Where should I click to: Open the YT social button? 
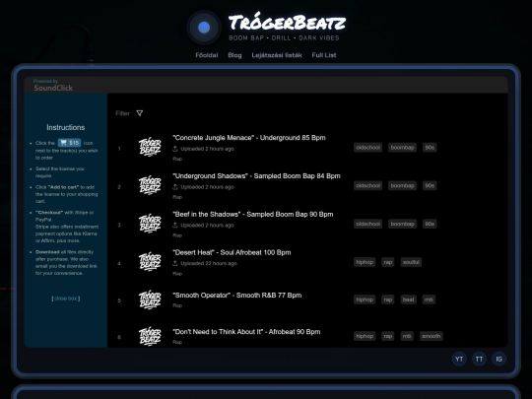(459, 359)
